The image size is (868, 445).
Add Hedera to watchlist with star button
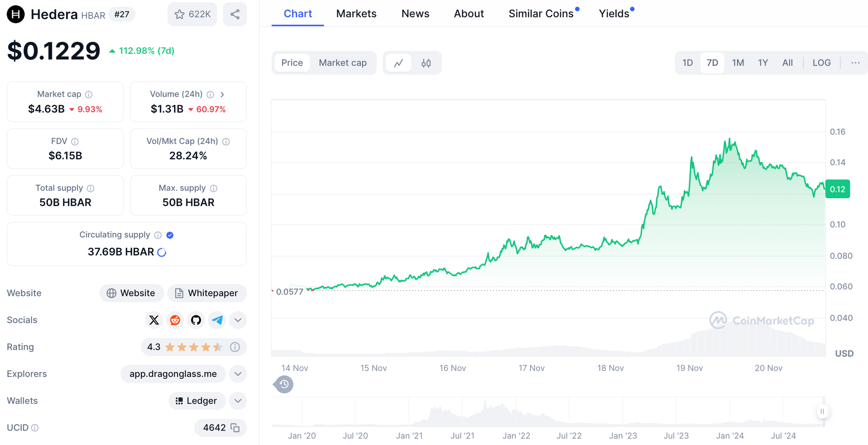tap(192, 14)
